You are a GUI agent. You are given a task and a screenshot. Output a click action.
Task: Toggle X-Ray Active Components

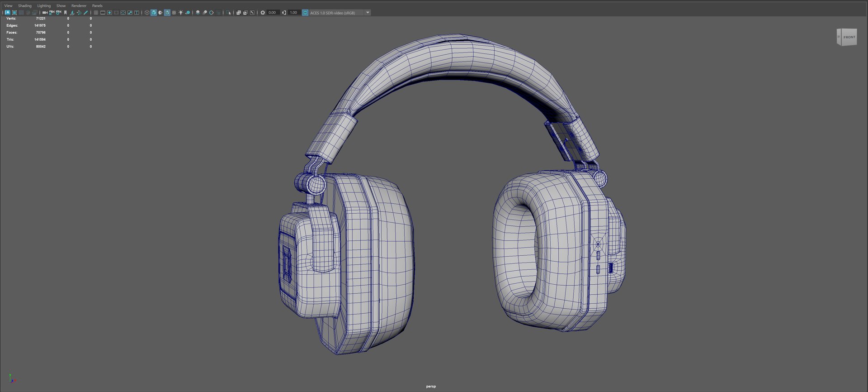tap(245, 13)
